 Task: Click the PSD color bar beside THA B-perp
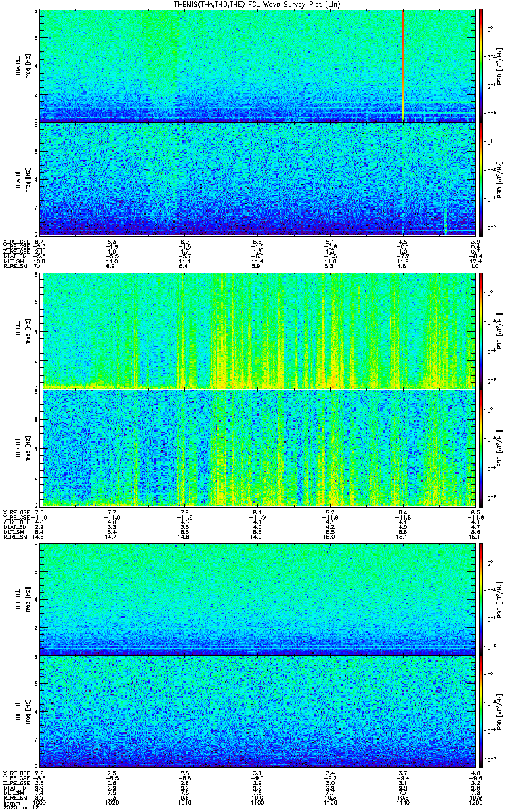click(x=481, y=65)
